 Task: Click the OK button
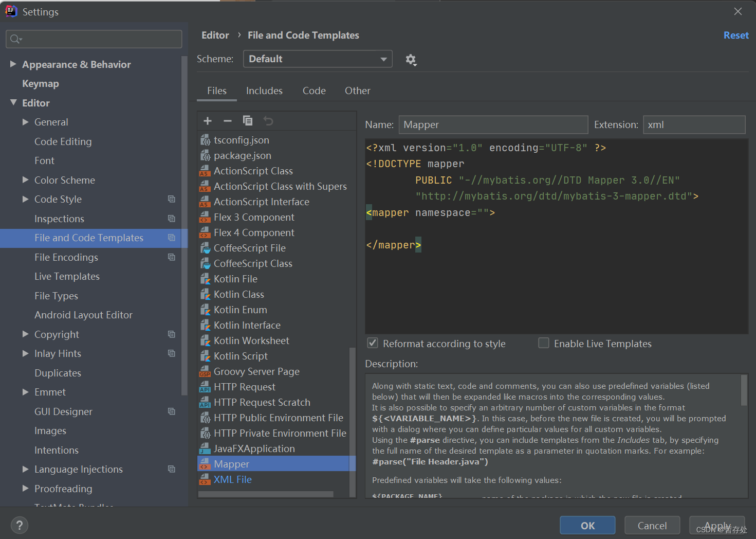click(x=587, y=525)
